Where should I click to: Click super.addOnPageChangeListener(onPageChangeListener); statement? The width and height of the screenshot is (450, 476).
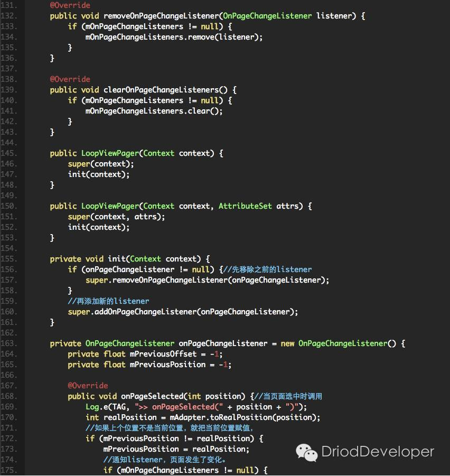(x=183, y=312)
